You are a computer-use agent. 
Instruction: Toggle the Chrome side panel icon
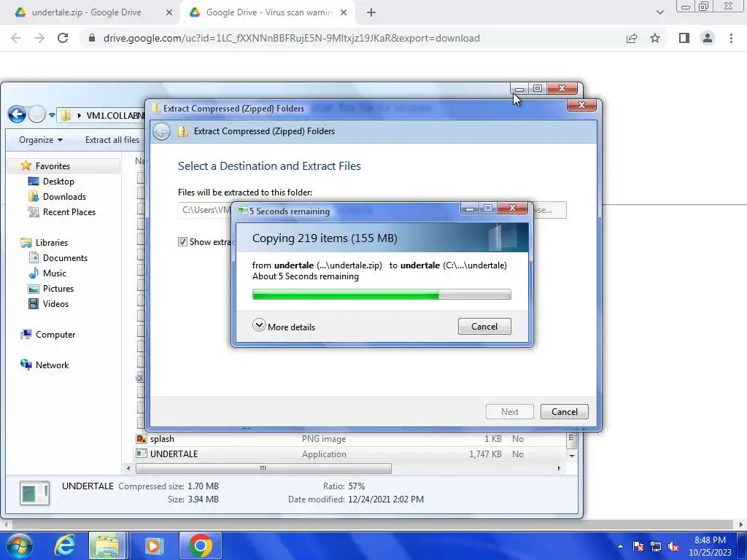(x=684, y=38)
